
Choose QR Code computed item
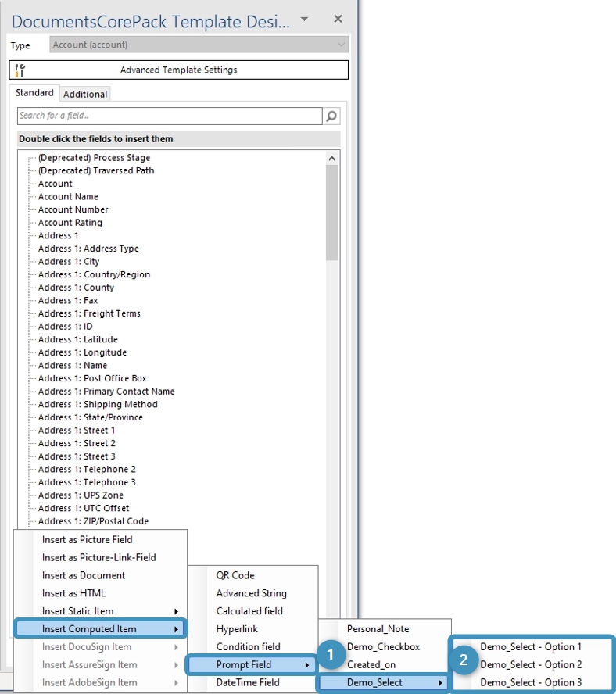(252, 575)
